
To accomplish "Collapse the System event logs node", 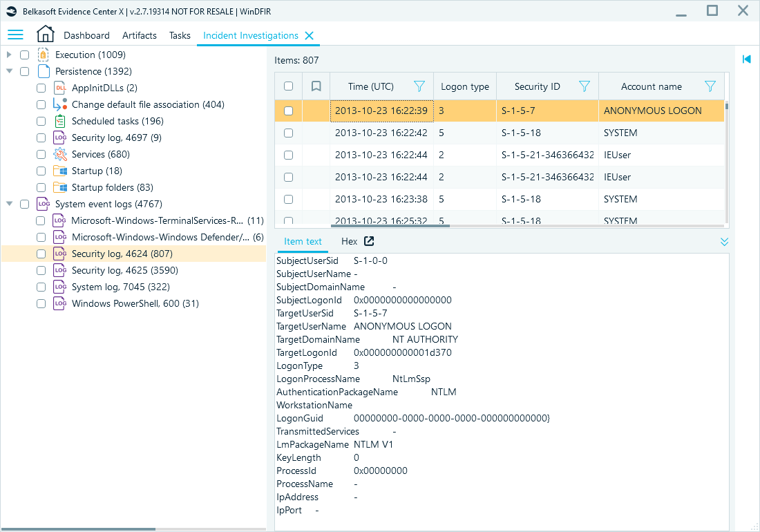I will coord(9,204).
